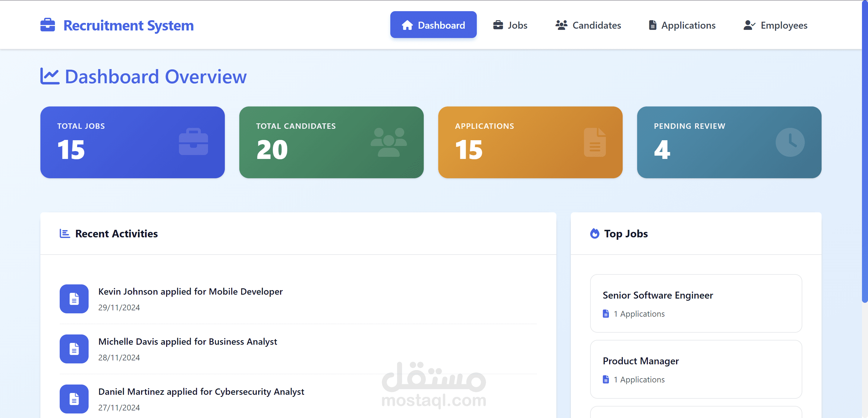This screenshot has width=868, height=418.
Task: Click the document icon beside 1 Applications under Product Manager
Action: [x=606, y=380]
